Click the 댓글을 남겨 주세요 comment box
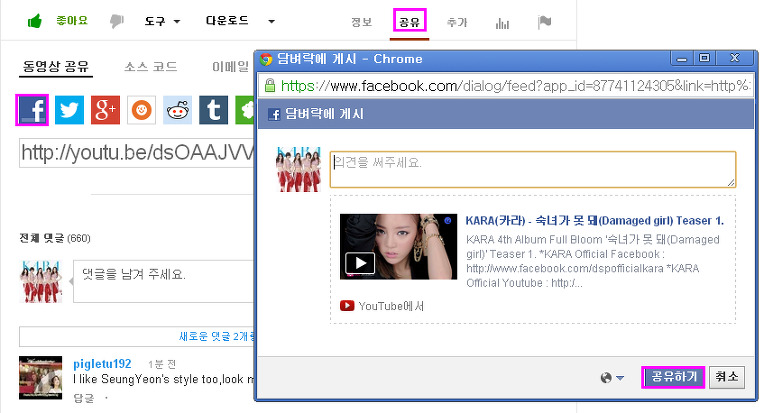Image resolution: width=764 pixels, height=413 pixels. 163,281
